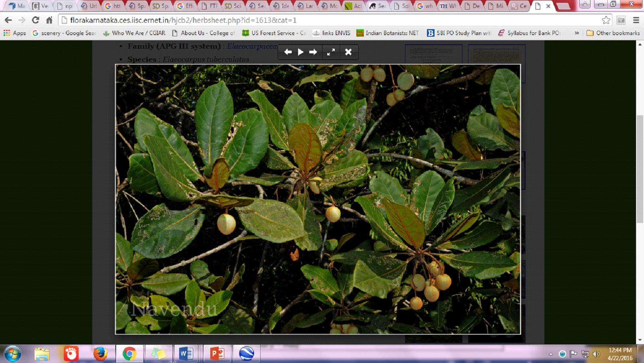Expand lightbox image to fullscreen
644x363 pixels.
(331, 52)
